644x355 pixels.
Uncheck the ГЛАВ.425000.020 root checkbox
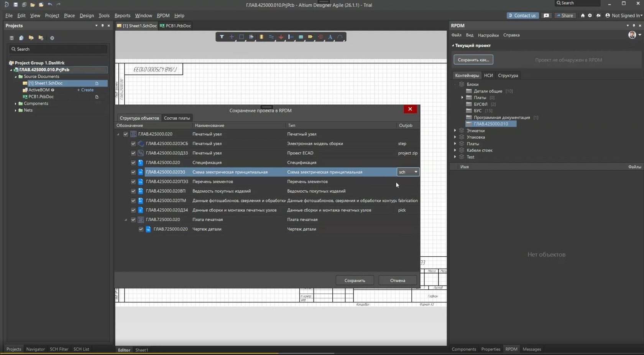click(126, 134)
